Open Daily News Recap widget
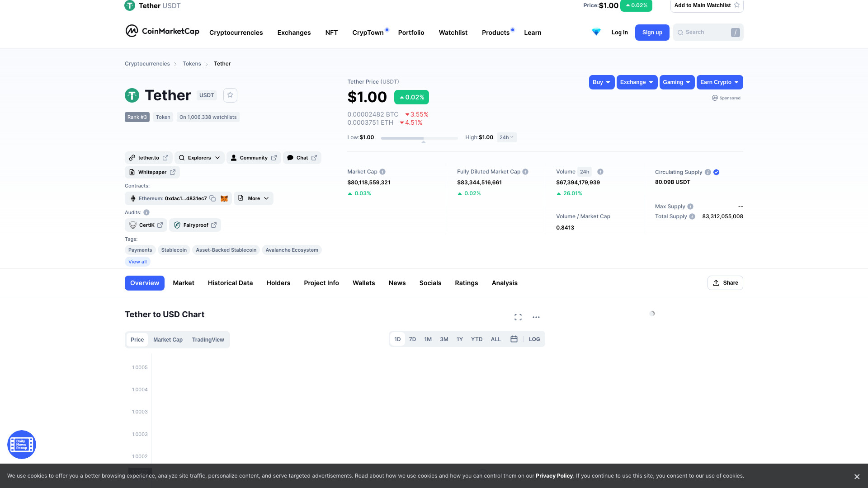The width and height of the screenshot is (868, 488). pos(22,445)
